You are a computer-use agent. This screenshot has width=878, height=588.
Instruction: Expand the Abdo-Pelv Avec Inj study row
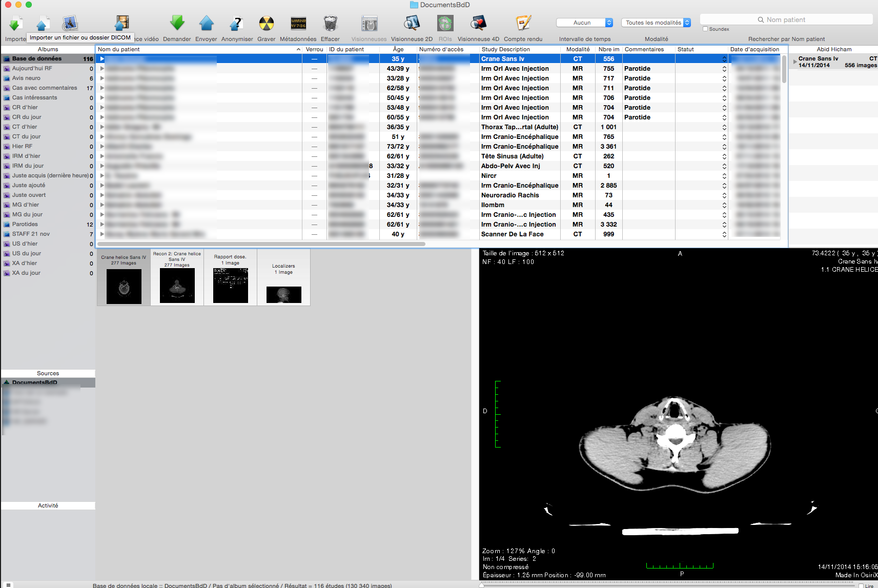[102, 166]
